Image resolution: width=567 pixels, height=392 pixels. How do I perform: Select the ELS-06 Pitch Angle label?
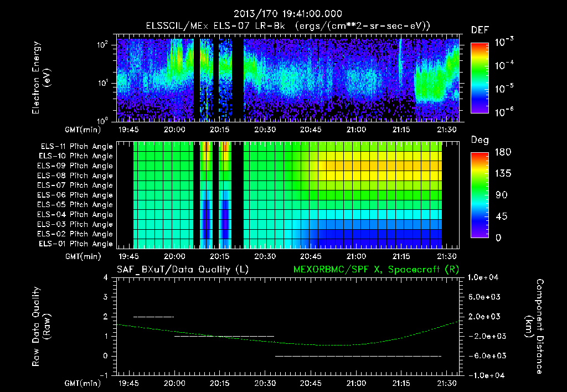75,195
